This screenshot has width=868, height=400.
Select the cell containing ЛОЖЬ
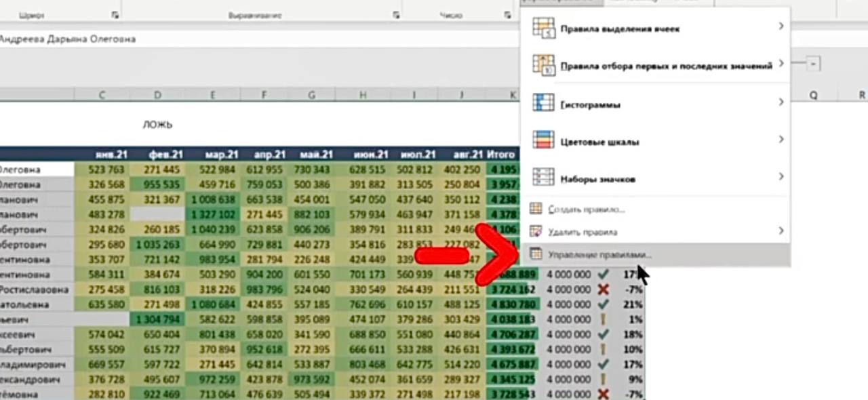pos(157,124)
